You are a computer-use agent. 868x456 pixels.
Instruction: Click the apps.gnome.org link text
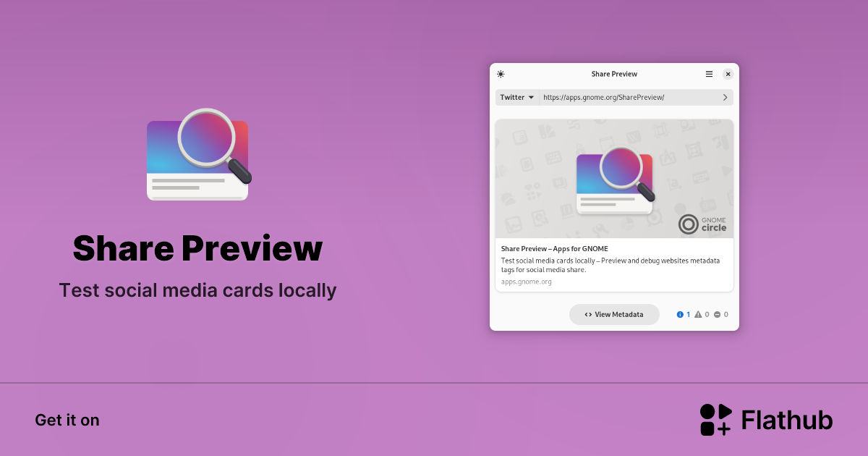(x=524, y=281)
